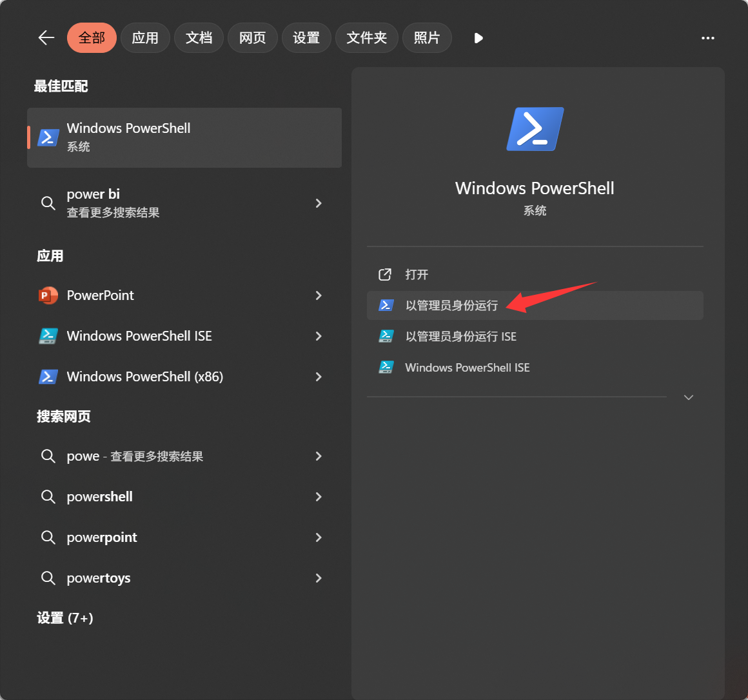Expand the powertoys suggestion chevron

point(319,578)
